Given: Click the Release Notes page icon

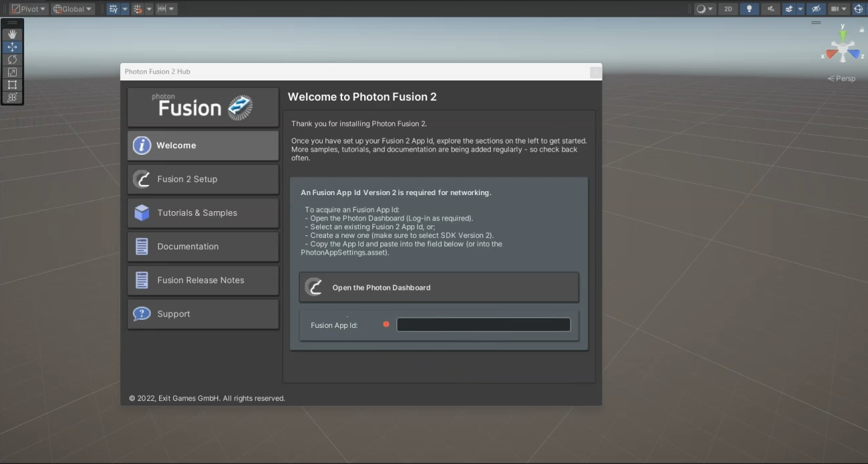Looking at the screenshot, I should (142, 280).
